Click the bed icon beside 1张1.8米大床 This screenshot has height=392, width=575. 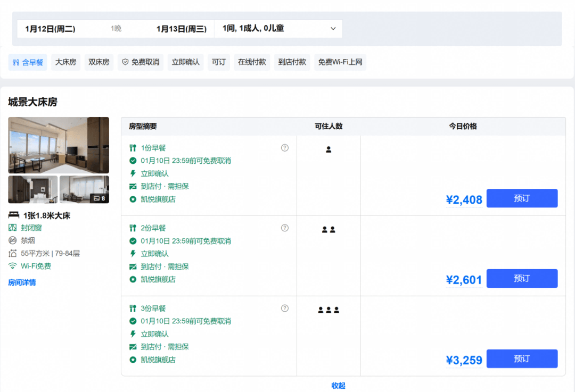13,215
